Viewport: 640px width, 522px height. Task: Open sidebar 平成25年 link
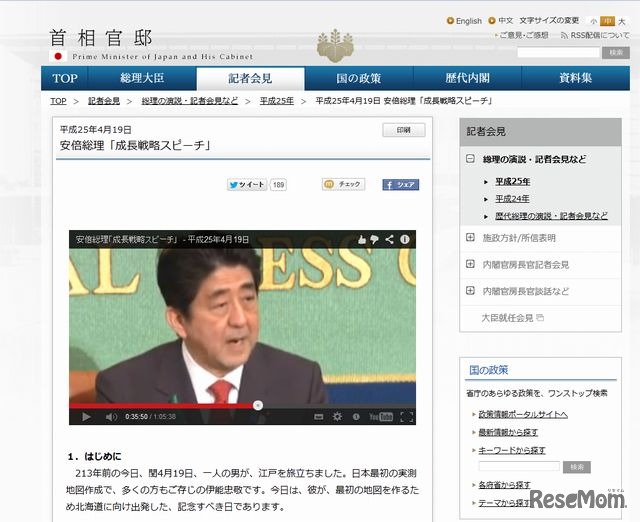(513, 182)
